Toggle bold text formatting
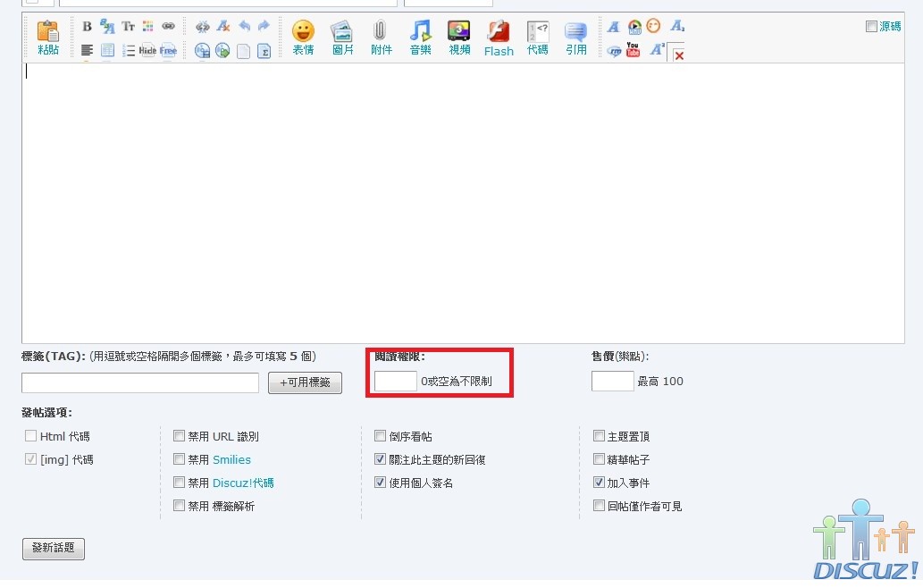923x588 pixels. click(x=88, y=27)
